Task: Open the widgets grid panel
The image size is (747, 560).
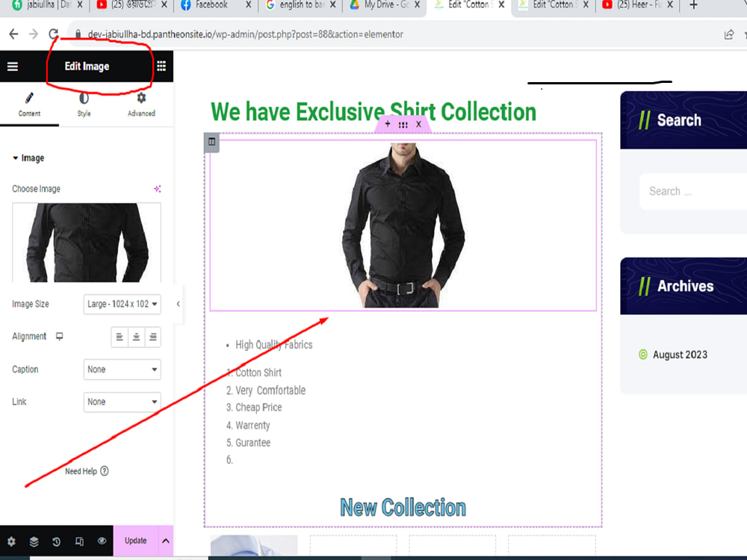Action: (x=161, y=66)
